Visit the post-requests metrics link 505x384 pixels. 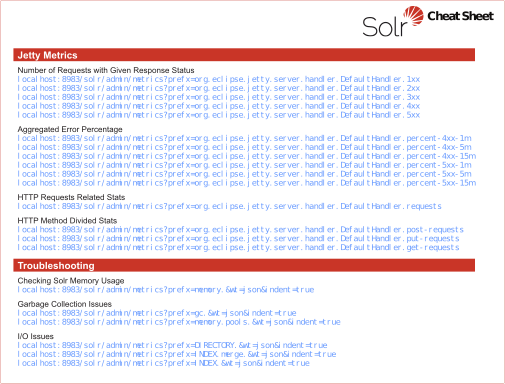(241, 230)
